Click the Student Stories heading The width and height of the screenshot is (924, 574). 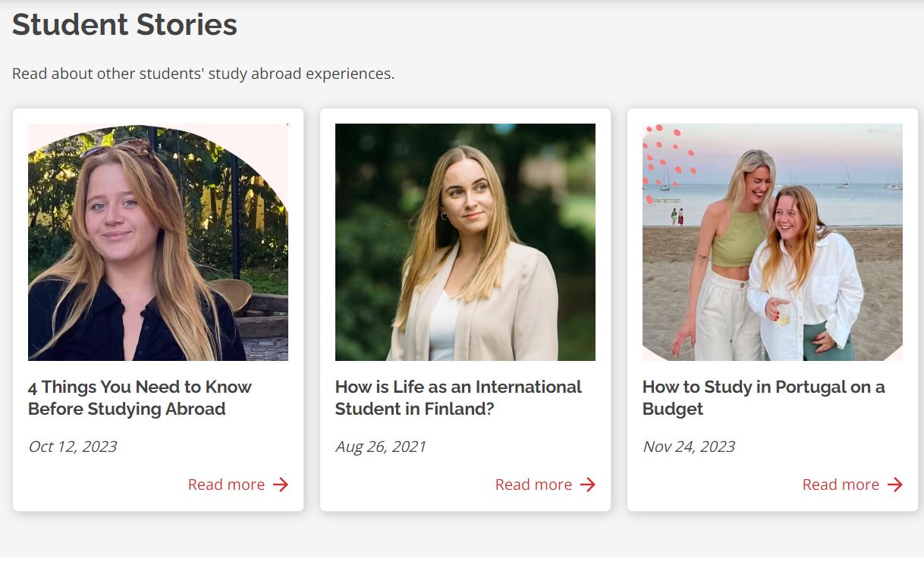124,25
